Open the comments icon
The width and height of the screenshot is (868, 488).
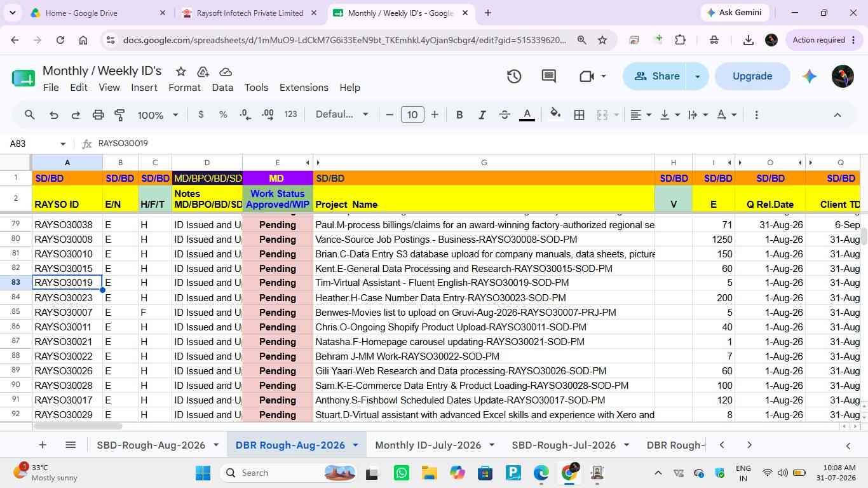pos(549,76)
